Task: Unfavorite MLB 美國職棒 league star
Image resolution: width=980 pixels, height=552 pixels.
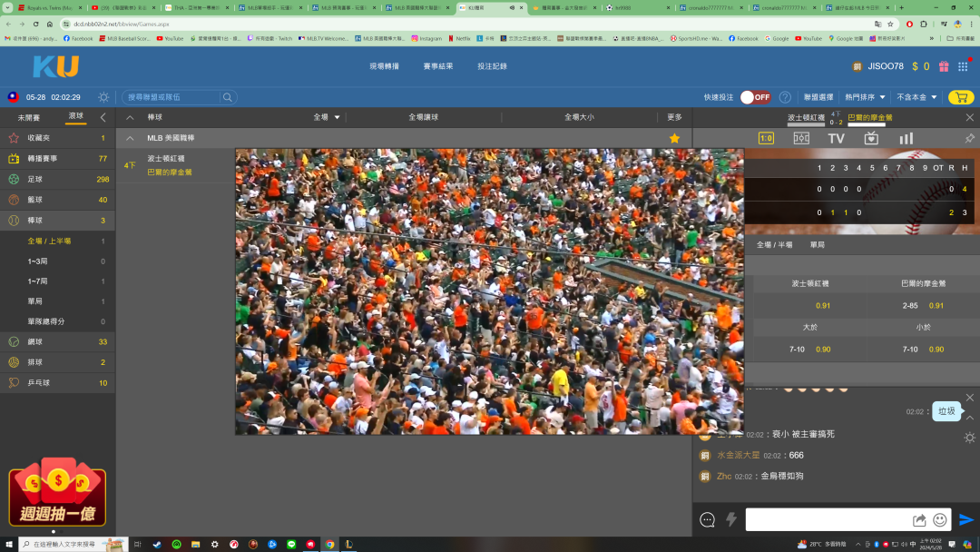Action: (x=674, y=138)
